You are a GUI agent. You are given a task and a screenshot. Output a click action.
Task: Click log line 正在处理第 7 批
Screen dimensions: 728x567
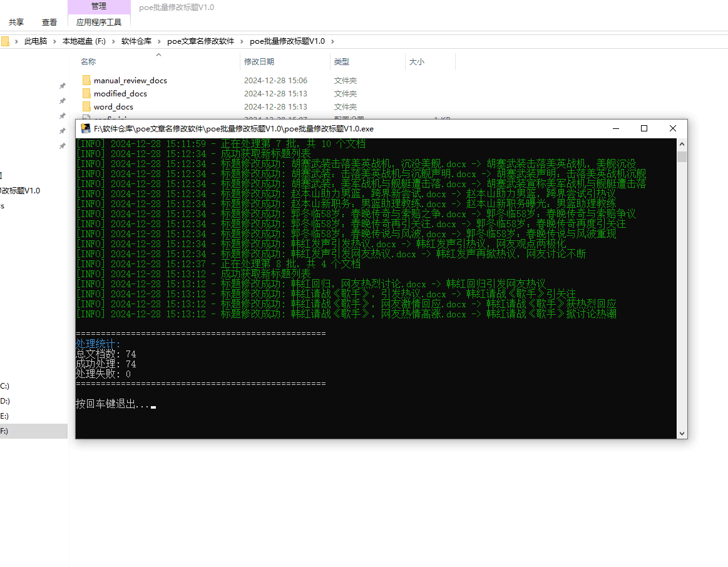pos(220,144)
